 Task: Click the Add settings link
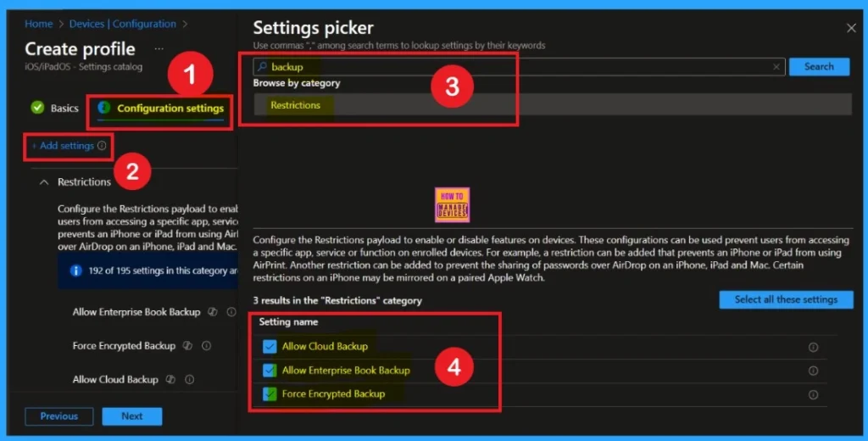coord(63,146)
